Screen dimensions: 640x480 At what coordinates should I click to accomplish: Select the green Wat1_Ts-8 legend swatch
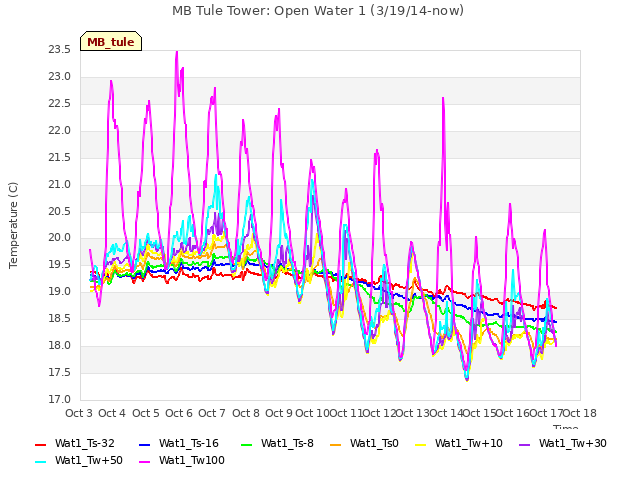247,444
